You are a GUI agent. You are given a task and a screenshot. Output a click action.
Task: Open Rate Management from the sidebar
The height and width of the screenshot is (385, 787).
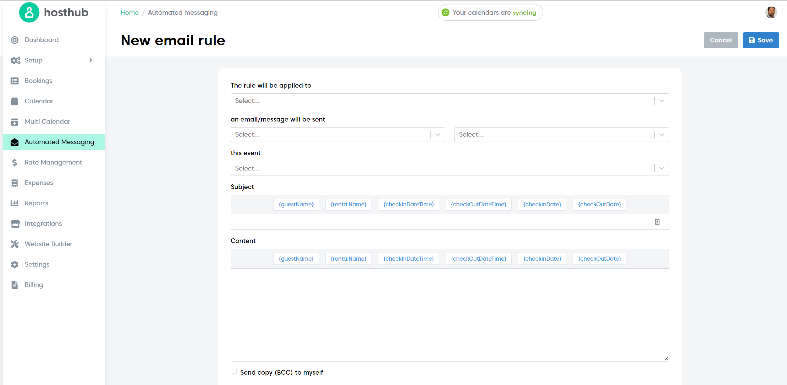pyautogui.click(x=53, y=163)
